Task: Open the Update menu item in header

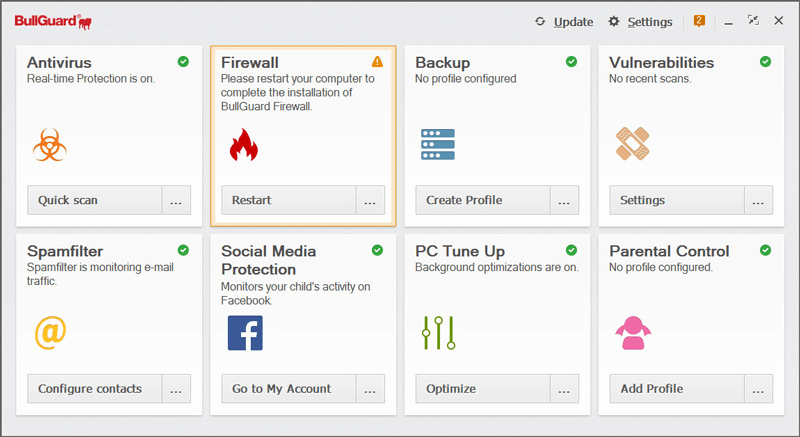Action: pyautogui.click(x=564, y=22)
